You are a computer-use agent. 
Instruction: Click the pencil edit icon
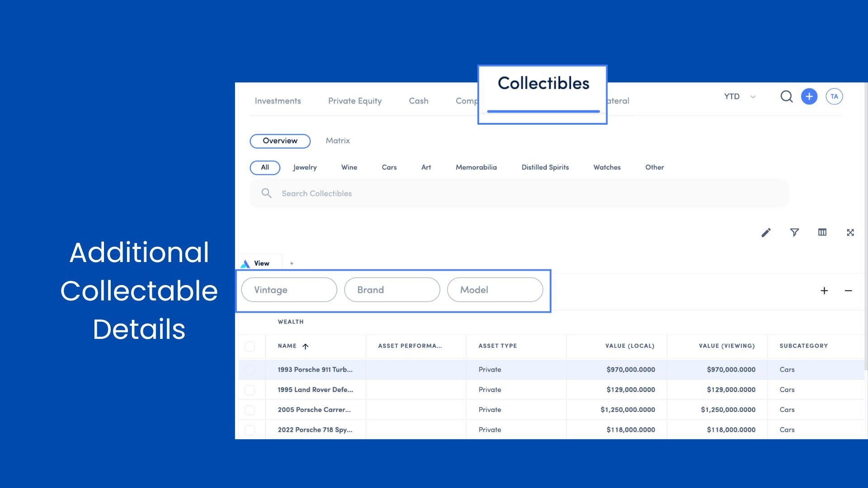(766, 233)
